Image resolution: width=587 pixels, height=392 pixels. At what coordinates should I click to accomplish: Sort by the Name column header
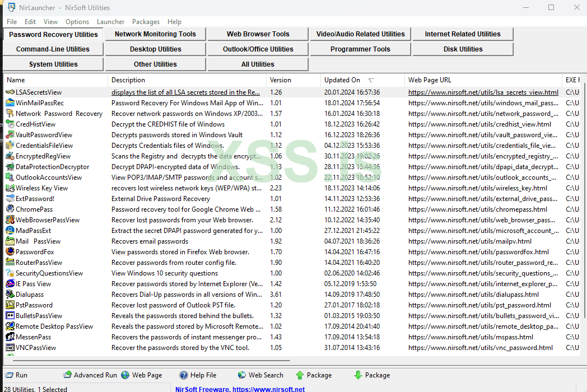tap(55, 80)
